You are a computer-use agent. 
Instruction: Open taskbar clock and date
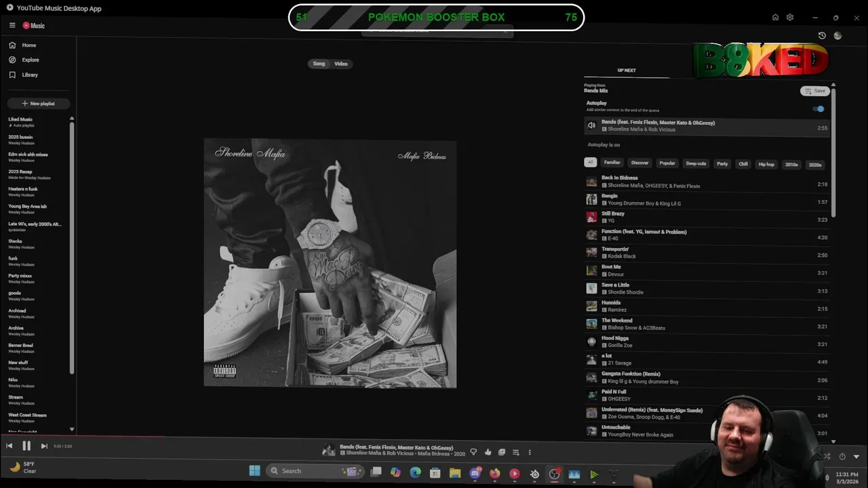tap(847, 478)
